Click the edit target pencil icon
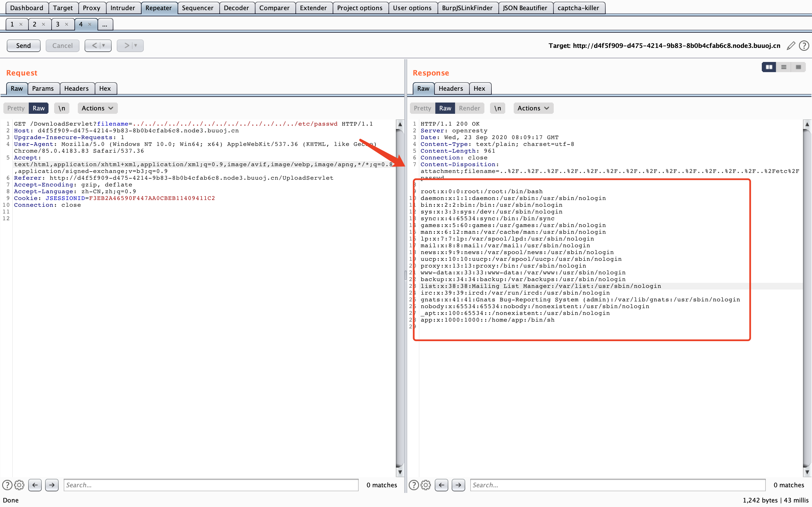Viewport: 812px width, 507px height. pos(791,46)
